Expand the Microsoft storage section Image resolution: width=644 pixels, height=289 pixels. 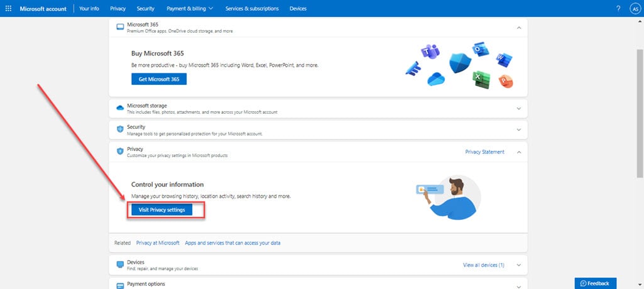(x=519, y=109)
